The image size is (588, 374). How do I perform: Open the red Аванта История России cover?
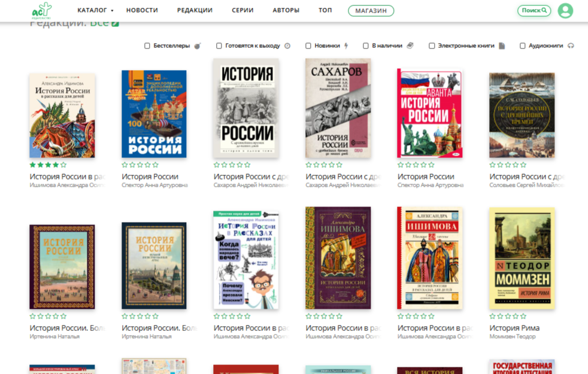coord(430,113)
